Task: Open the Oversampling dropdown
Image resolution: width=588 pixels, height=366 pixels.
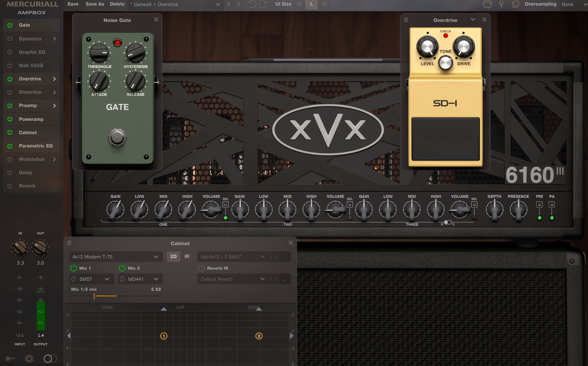Action: (x=574, y=4)
